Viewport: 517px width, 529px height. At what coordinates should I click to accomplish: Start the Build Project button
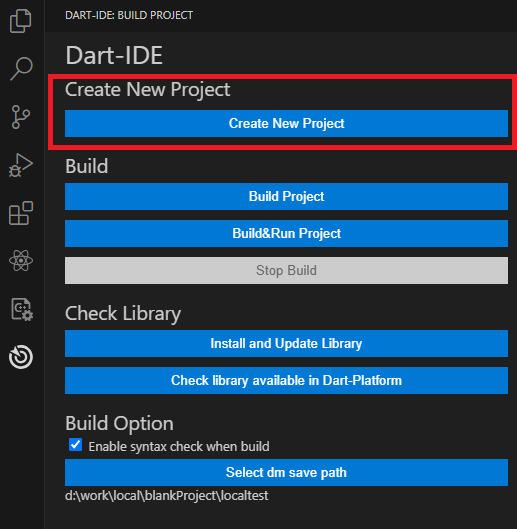[286, 196]
